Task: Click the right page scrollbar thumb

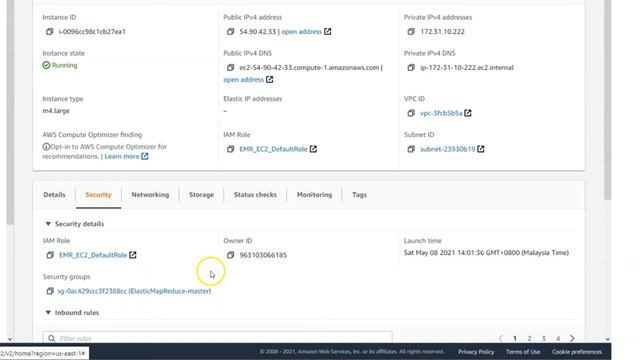Action: 608,100
